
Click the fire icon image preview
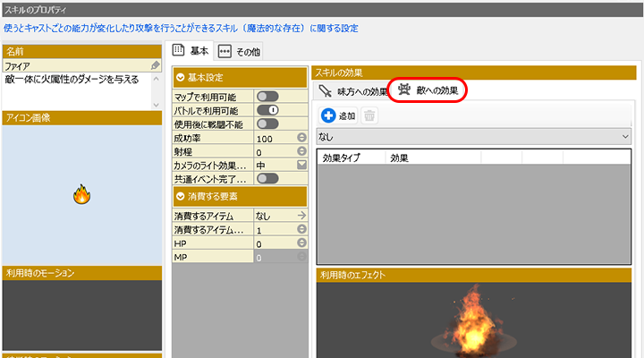pos(81,194)
